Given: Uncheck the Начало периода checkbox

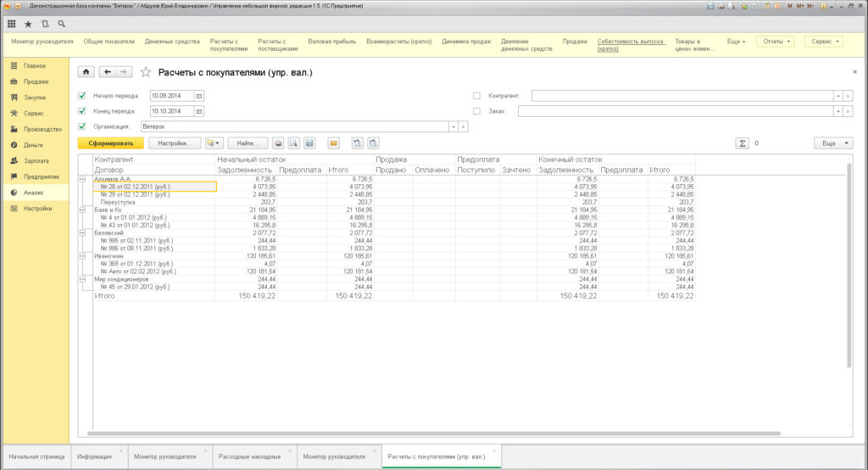Looking at the screenshot, I should click(x=82, y=96).
